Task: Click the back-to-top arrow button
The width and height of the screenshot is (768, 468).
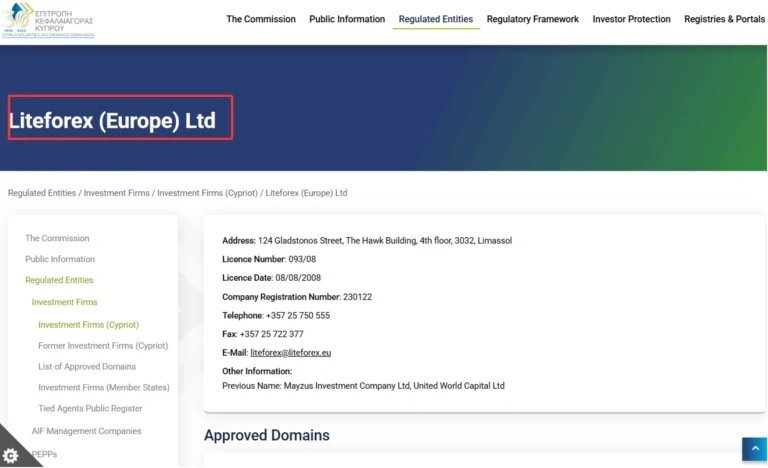Action: [754, 449]
